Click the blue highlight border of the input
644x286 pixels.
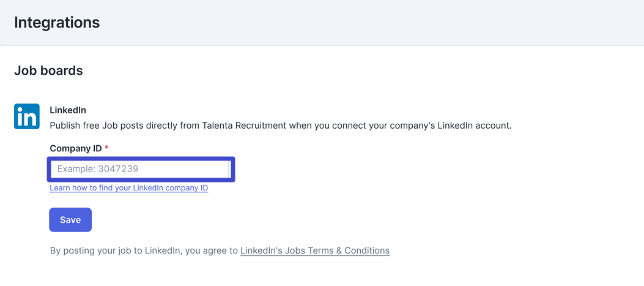(x=141, y=158)
